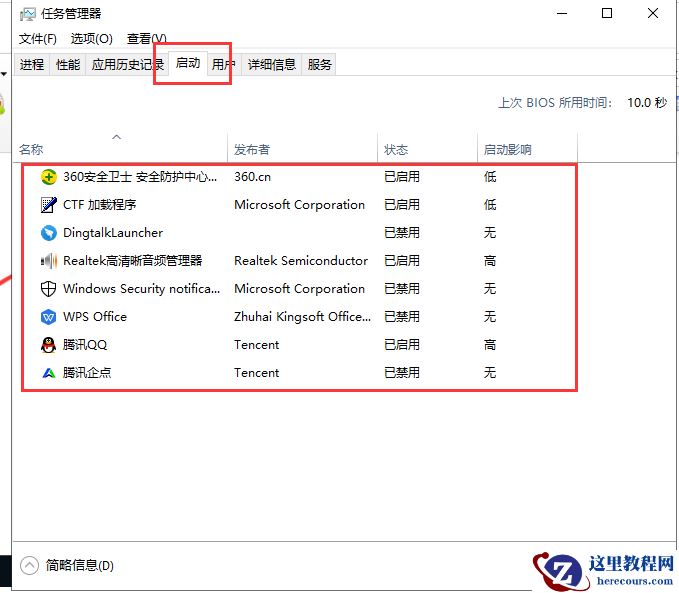The width and height of the screenshot is (679, 593).
Task: Click Tencent publisher in 腾讯QQ row
Action: click(x=256, y=345)
